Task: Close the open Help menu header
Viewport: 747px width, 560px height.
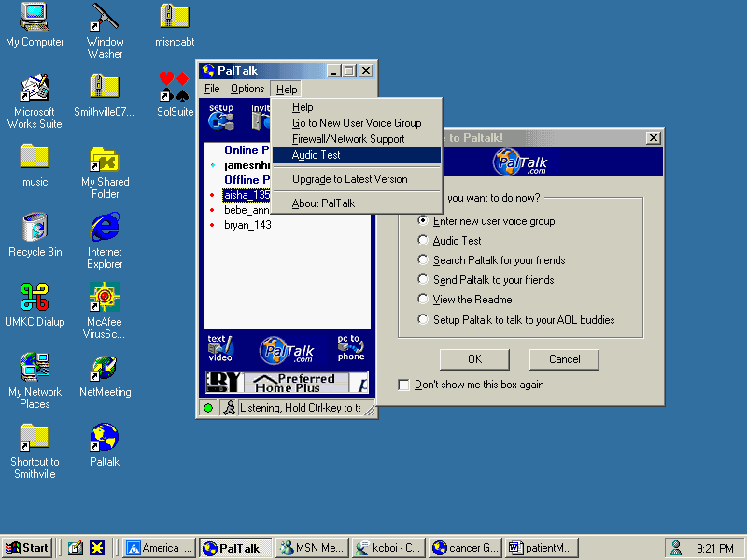Action: coord(287,89)
